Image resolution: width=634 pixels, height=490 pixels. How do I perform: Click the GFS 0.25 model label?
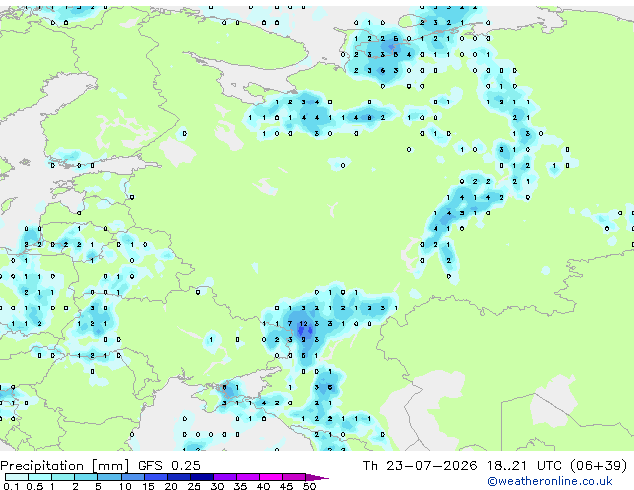(169, 466)
